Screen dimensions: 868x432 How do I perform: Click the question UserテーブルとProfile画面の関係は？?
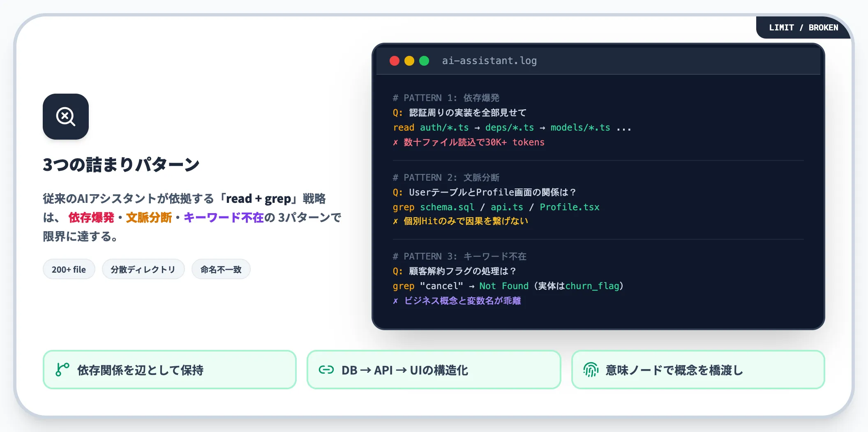[493, 192]
